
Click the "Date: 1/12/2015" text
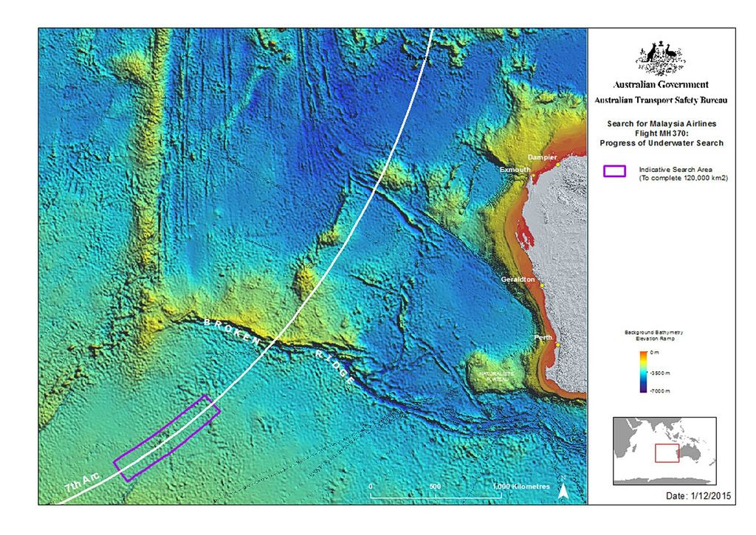click(x=698, y=496)
